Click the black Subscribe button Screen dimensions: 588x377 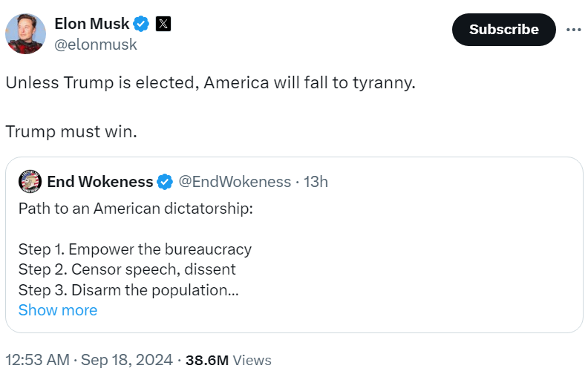pyautogui.click(x=503, y=30)
